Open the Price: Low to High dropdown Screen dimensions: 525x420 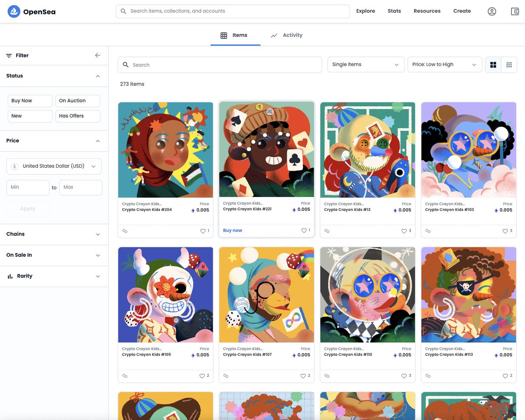coord(444,65)
